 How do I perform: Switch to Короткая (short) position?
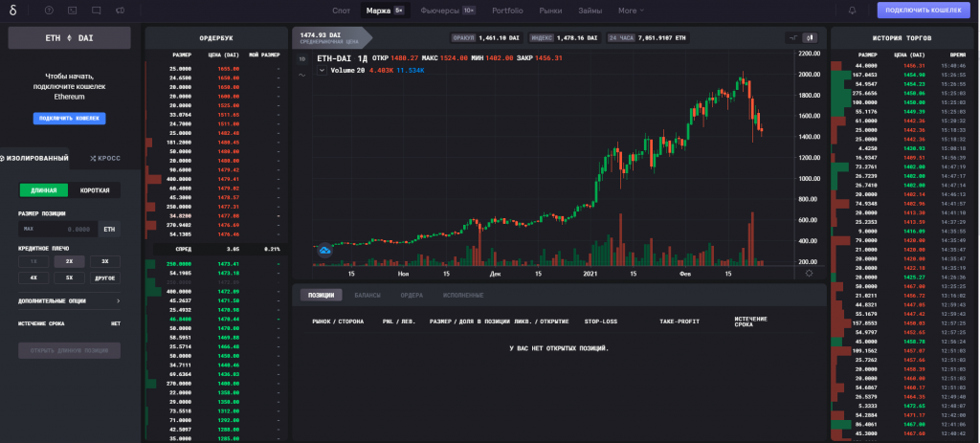(x=95, y=190)
